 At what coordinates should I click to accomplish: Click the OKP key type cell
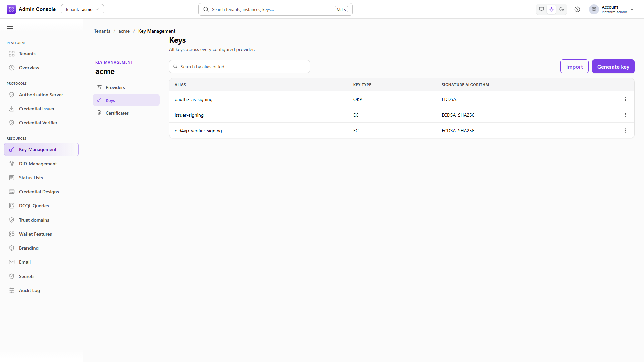click(x=358, y=99)
